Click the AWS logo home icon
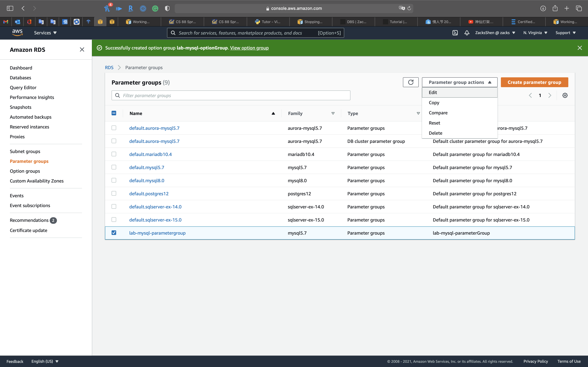The width and height of the screenshot is (588, 367). click(x=17, y=33)
